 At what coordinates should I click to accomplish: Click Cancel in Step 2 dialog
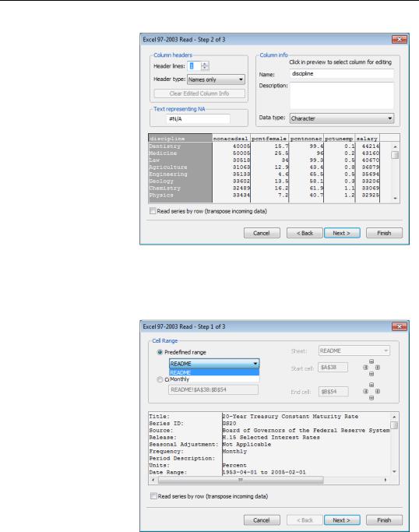click(x=262, y=233)
